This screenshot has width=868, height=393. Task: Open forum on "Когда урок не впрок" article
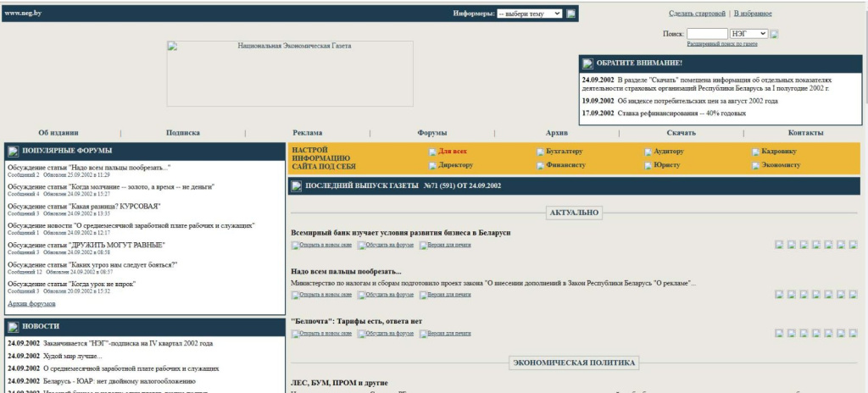(72, 285)
